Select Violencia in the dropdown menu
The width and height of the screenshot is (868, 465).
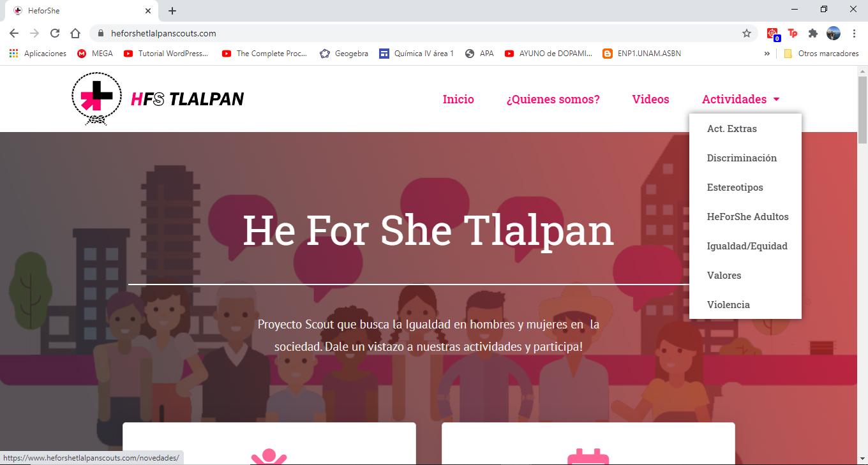[728, 305]
